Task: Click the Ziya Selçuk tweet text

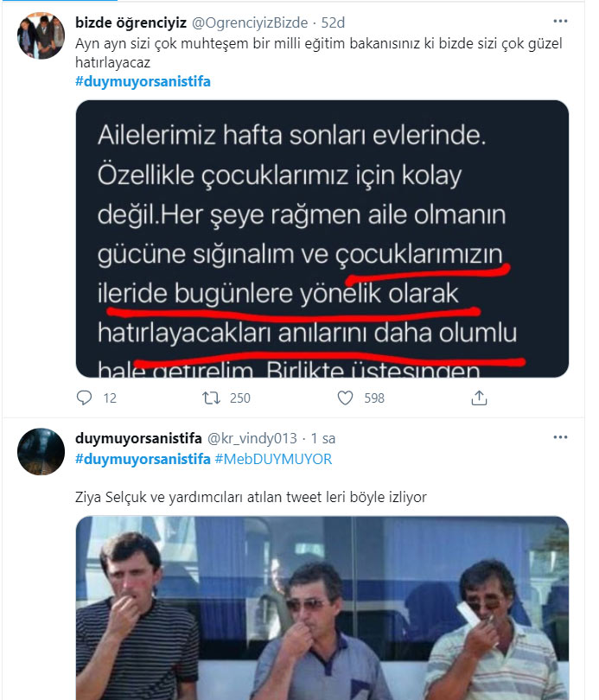Action: coord(249,497)
